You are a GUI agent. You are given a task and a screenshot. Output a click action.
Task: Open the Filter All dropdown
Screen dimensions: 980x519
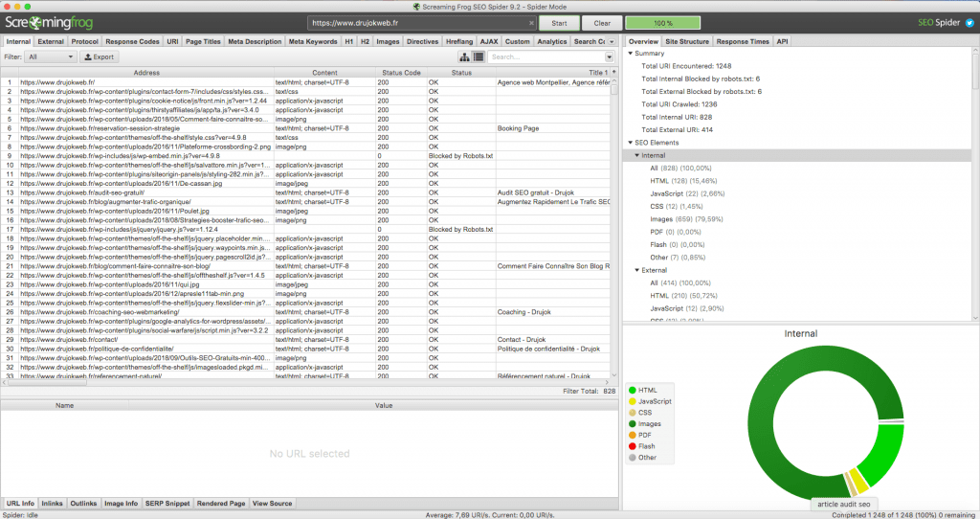coord(50,56)
